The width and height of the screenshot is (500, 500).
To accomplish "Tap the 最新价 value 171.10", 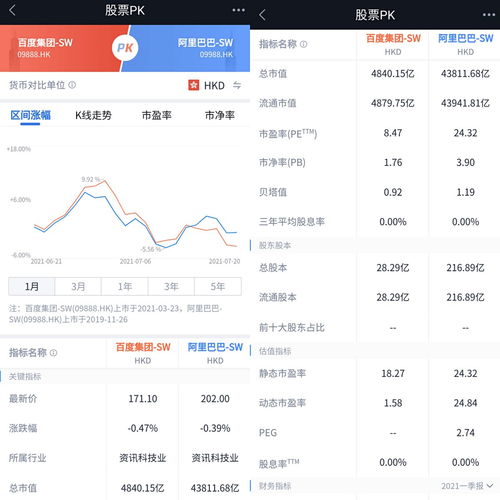I will click(143, 399).
